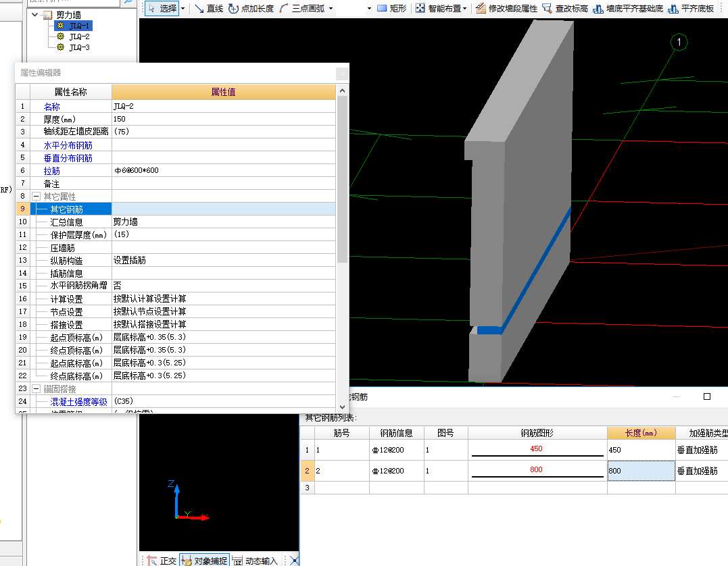Collapse the 锚固搭接 group

pos(36,388)
